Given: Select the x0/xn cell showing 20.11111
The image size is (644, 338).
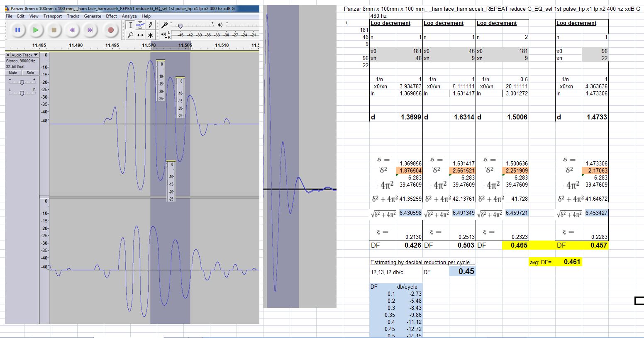Looking at the screenshot, I should click(516, 87).
